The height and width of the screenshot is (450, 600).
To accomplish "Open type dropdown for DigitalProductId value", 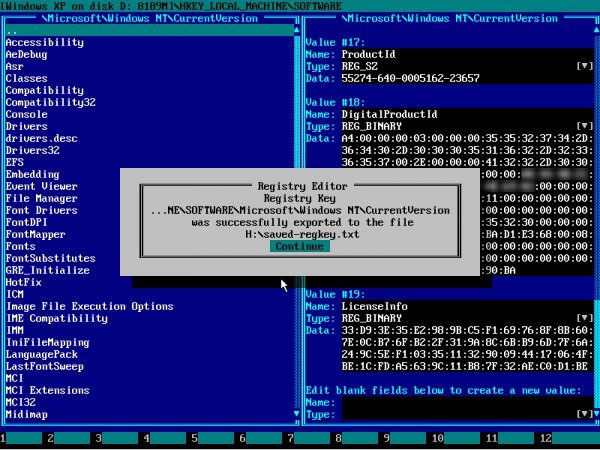I will [585, 126].
